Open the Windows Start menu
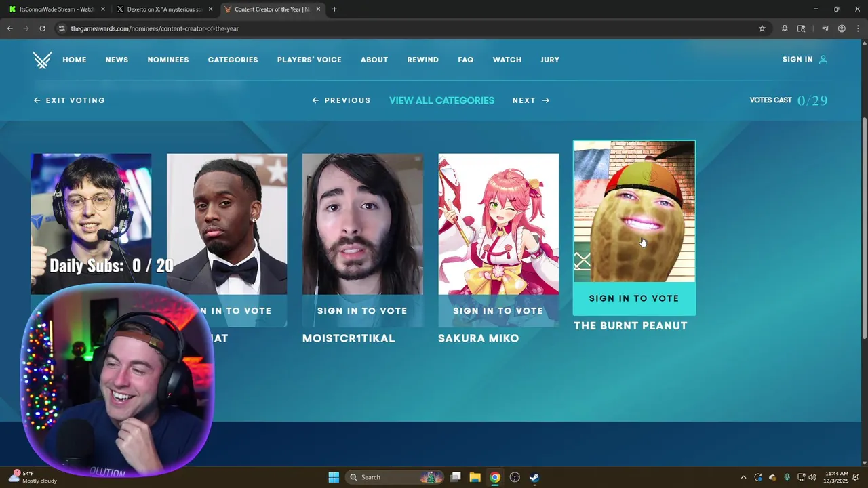The image size is (868, 488). (x=334, y=477)
